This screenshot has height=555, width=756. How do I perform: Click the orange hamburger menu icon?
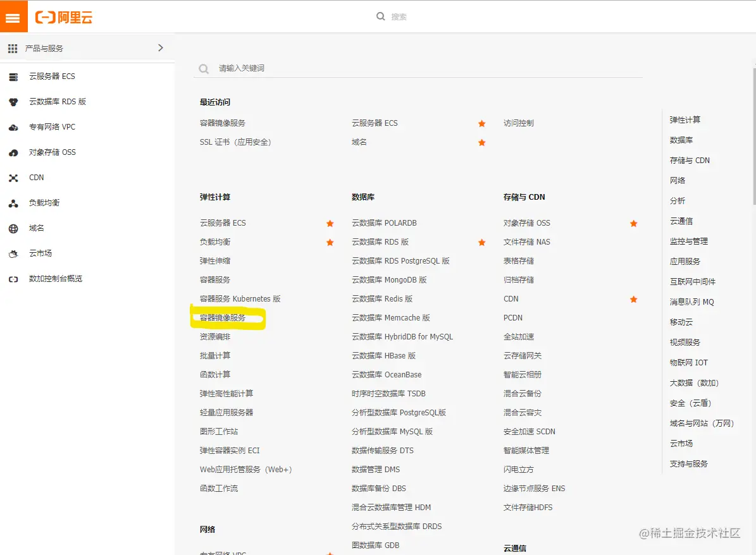click(x=13, y=17)
